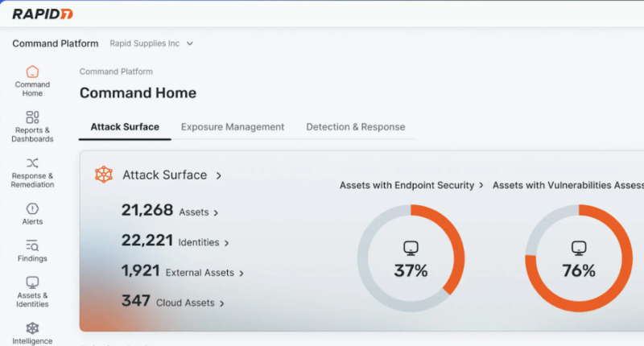Select the Attack Surface tab

pos(125,127)
